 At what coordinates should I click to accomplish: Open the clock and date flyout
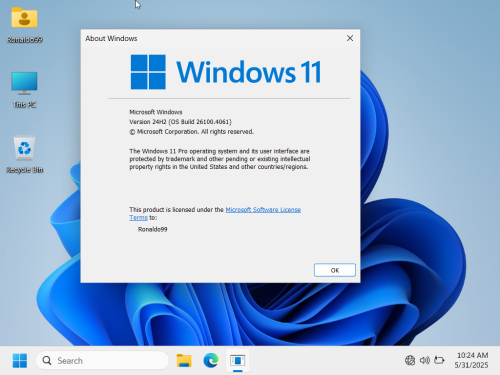(472, 360)
